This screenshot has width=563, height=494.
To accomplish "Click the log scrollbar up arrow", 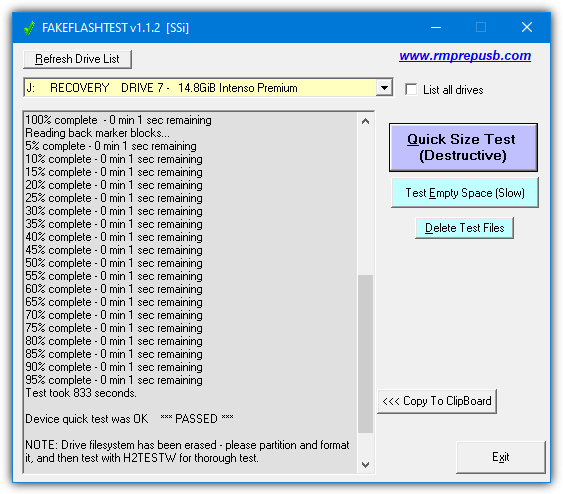I will [x=366, y=121].
